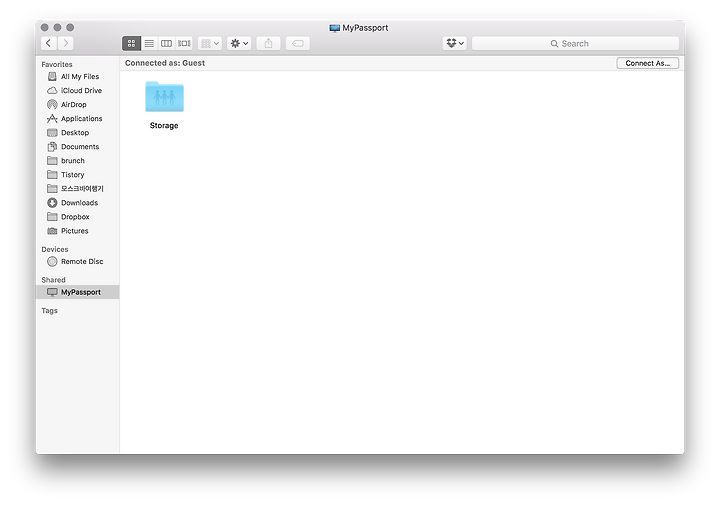
Task: Open the Korean-named folder in sidebar
Action: (77, 189)
